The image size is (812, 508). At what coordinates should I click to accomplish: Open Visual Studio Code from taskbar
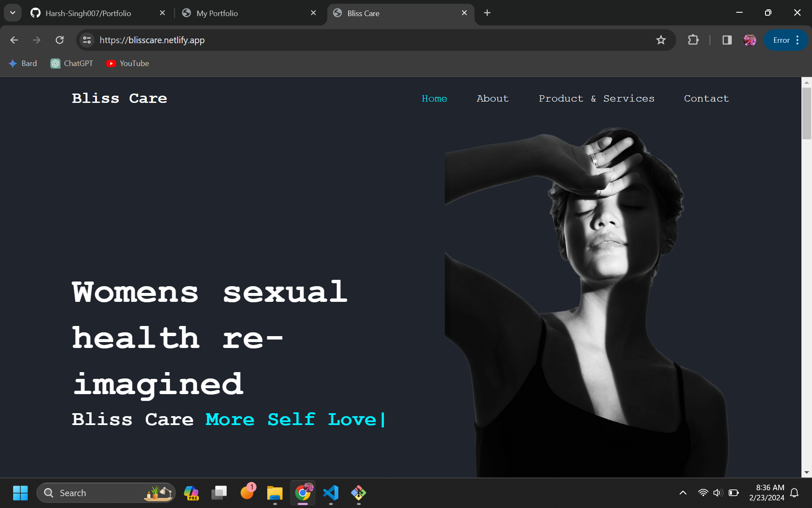(x=331, y=493)
